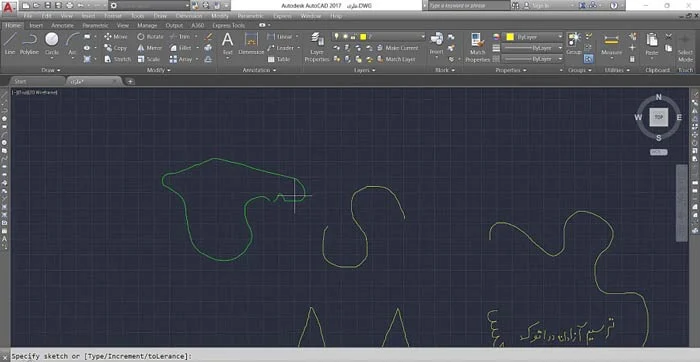The width and height of the screenshot is (700, 362).
Task: Click the Save icon in quick access toolbar
Action: (x=48, y=6)
